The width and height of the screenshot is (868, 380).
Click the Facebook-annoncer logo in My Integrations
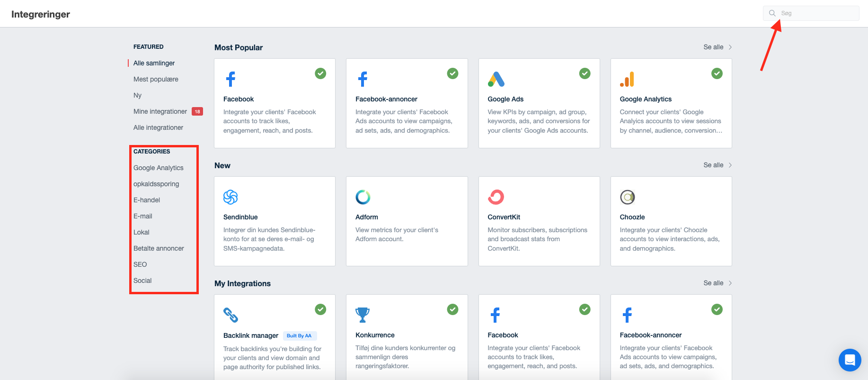[627, 315]
